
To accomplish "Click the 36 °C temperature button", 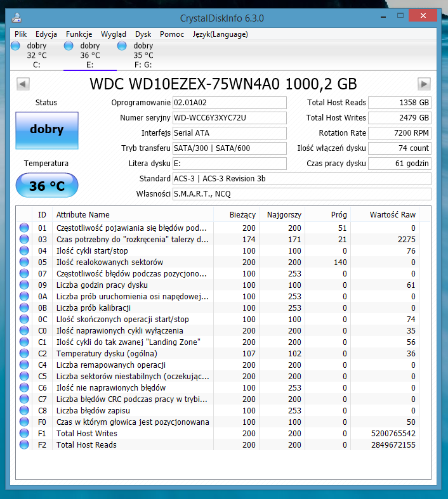I will click(47, 186).
